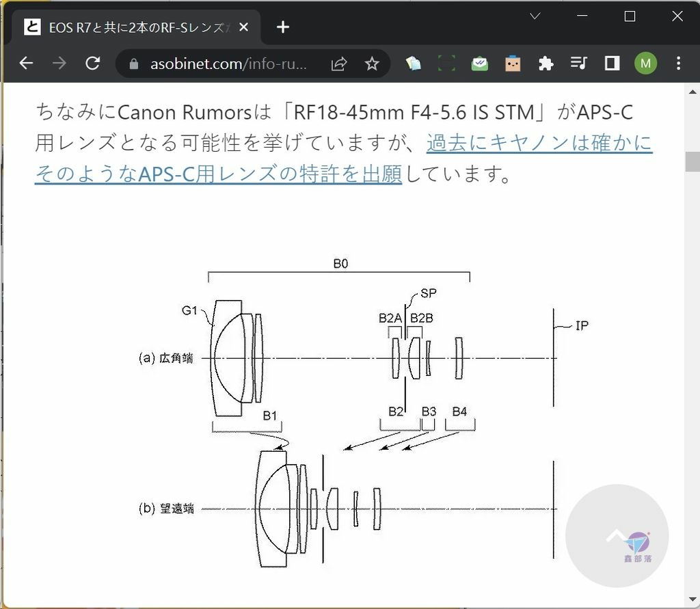Screen dimensions: 700x609
Task: Click the vertical scrollbar thumb
Action: (692, 161)
